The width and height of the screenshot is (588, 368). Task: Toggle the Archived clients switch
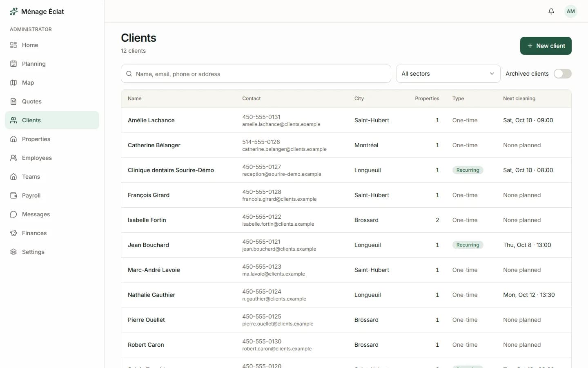pyautogui.click(x=563, y=74)
